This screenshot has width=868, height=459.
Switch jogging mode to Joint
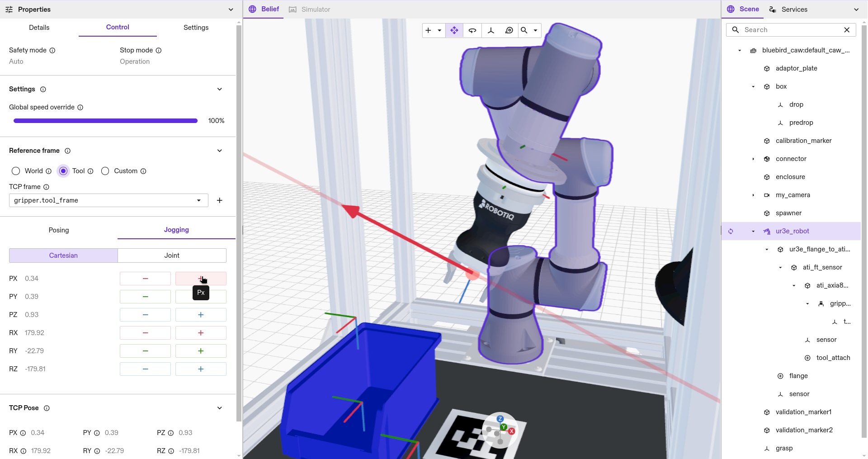point(172,256)
